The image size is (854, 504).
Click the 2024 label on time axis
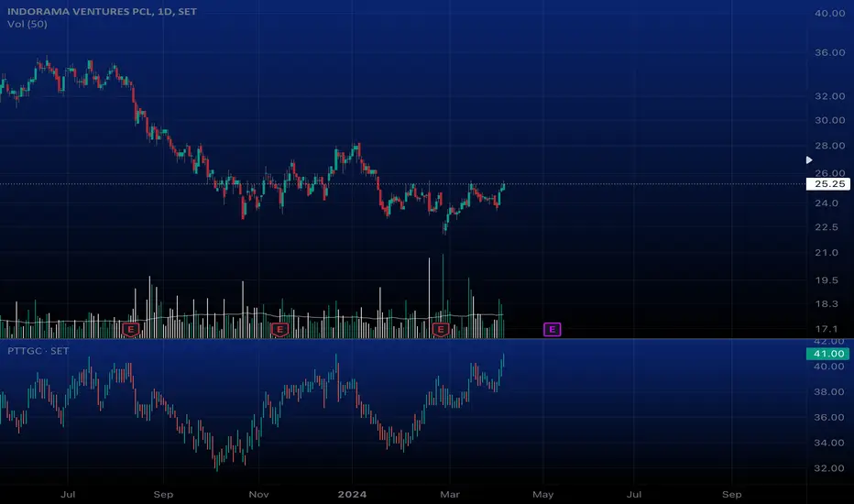point(352,495)
